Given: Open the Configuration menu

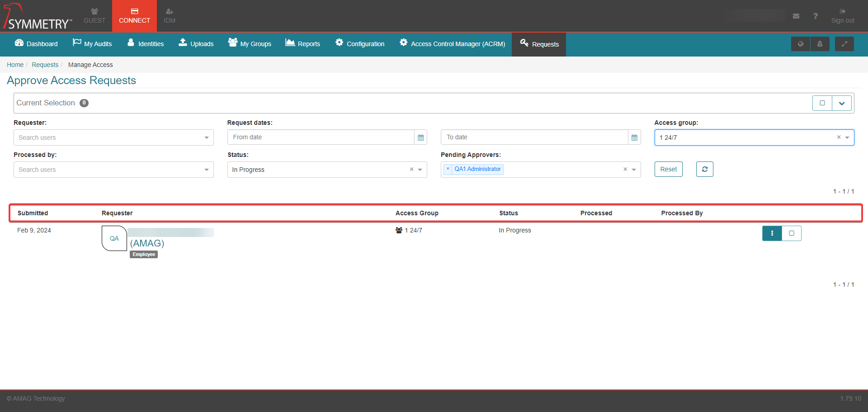Looking at the screenshot, I should (x=360, y=44).
